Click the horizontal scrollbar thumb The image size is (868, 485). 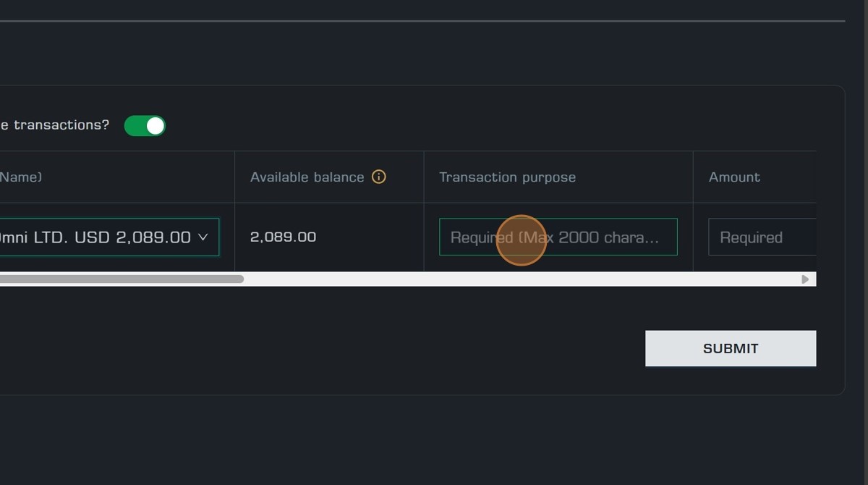[122, 279]
